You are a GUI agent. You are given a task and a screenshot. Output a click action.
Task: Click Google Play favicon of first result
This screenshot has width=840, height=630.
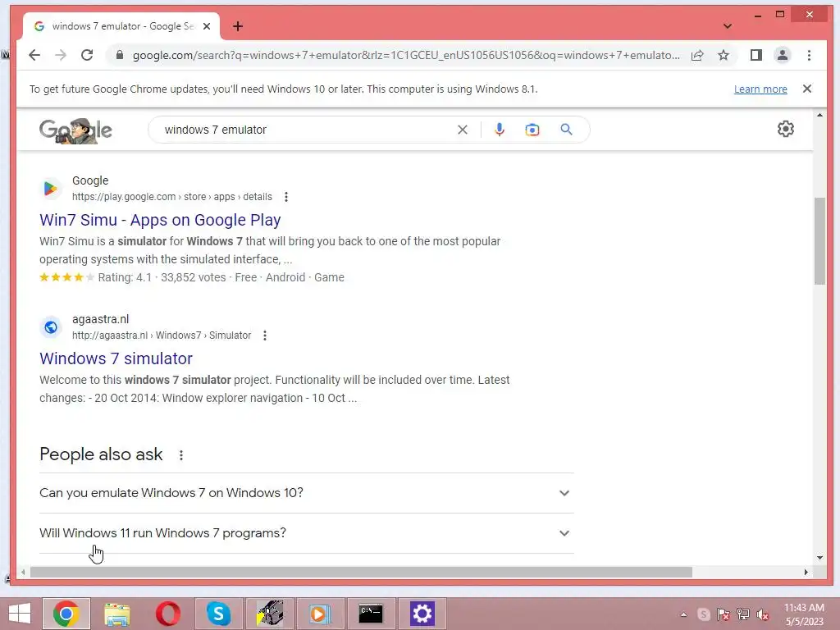51,189
